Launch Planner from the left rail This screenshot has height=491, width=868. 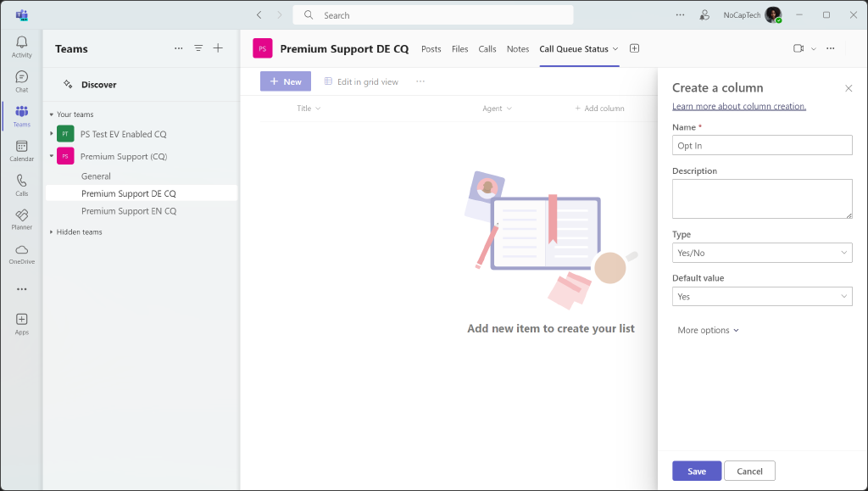[x=21, y=219]
